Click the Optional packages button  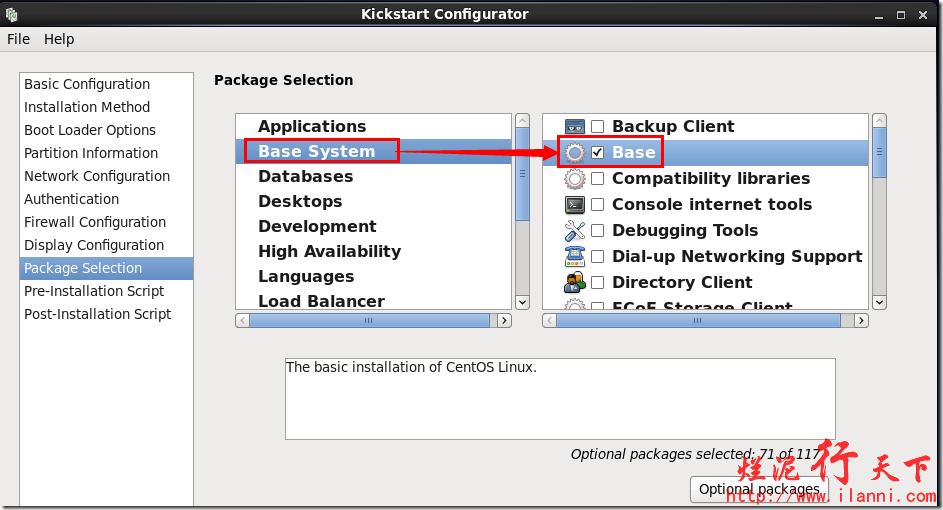click(x=758, y=489)
